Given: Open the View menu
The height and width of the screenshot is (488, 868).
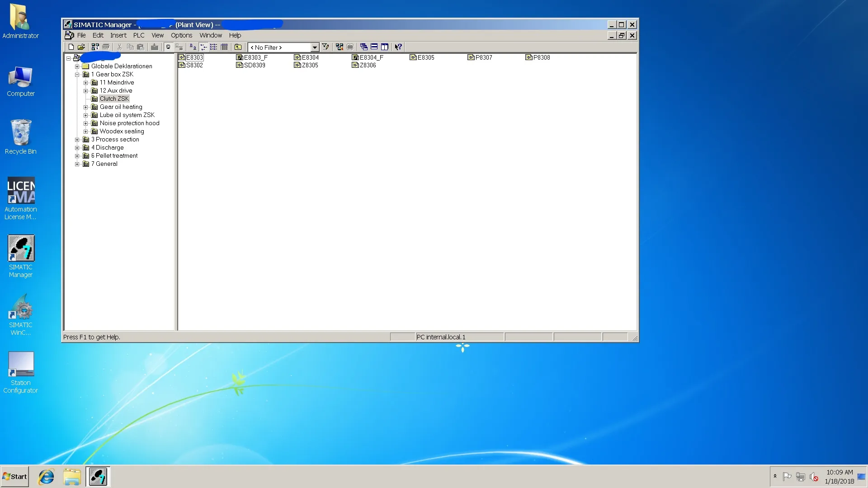Looking at the screenshot, I should tap(158, 35).
